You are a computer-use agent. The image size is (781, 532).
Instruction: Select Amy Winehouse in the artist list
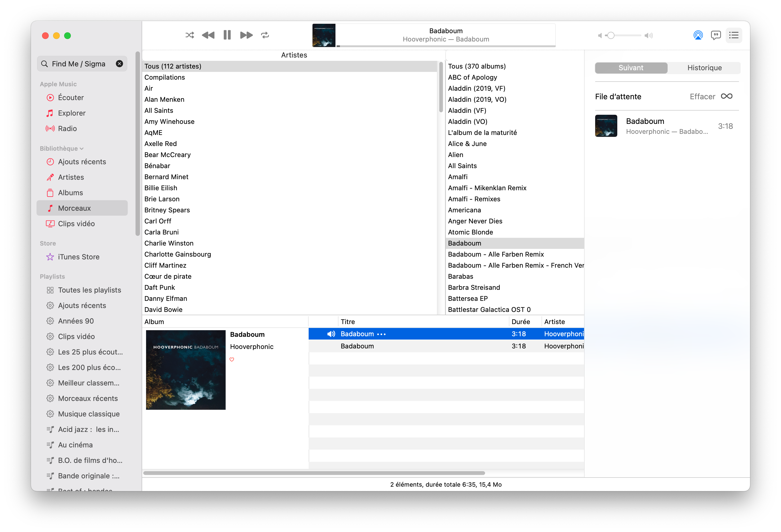(290, 122)
